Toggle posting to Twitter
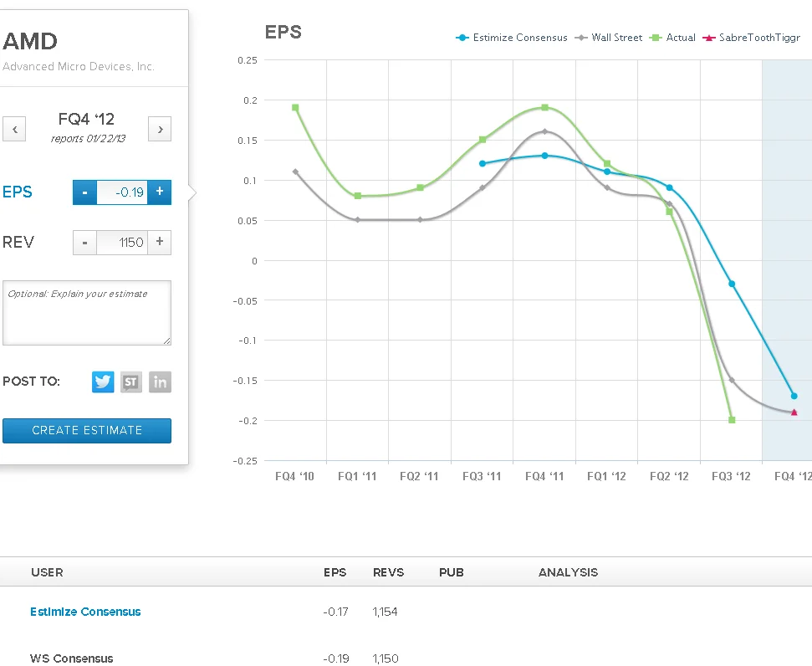Viewport: 812px width, 666px height. click(x=103, y=382)
